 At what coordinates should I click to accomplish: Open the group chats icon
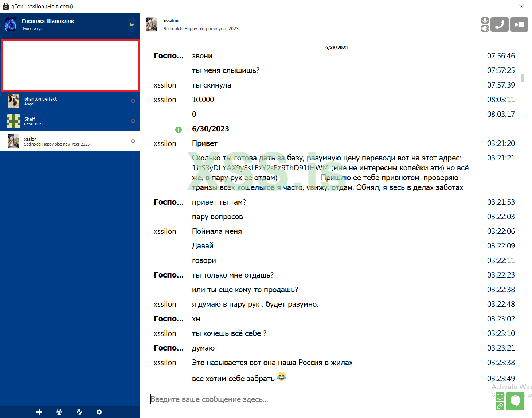coord(59,412)
